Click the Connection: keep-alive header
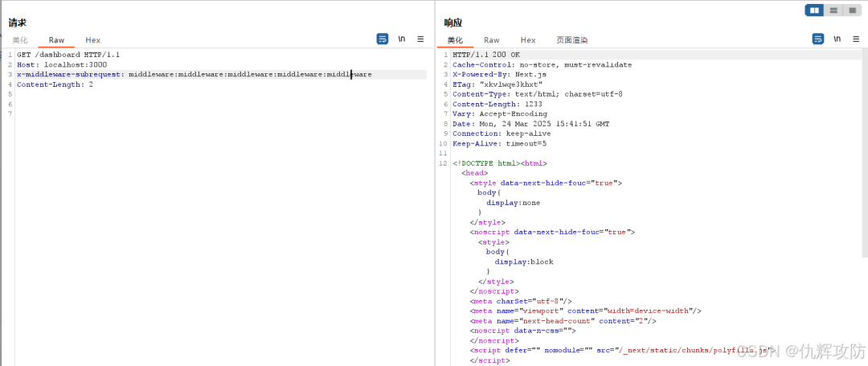Viewport: 868px width, 366px height. point(502,134)
